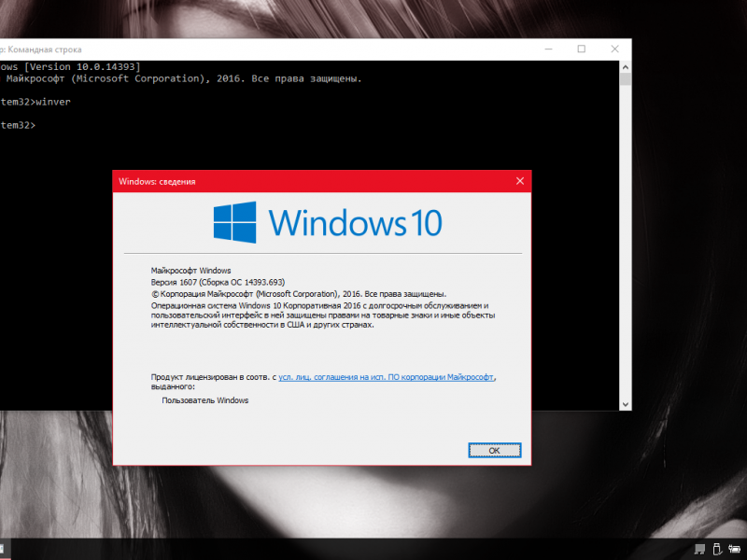Click OK in the Windows: сведения dialog
This screenshot has height=560, width=747.
(495, 450)
